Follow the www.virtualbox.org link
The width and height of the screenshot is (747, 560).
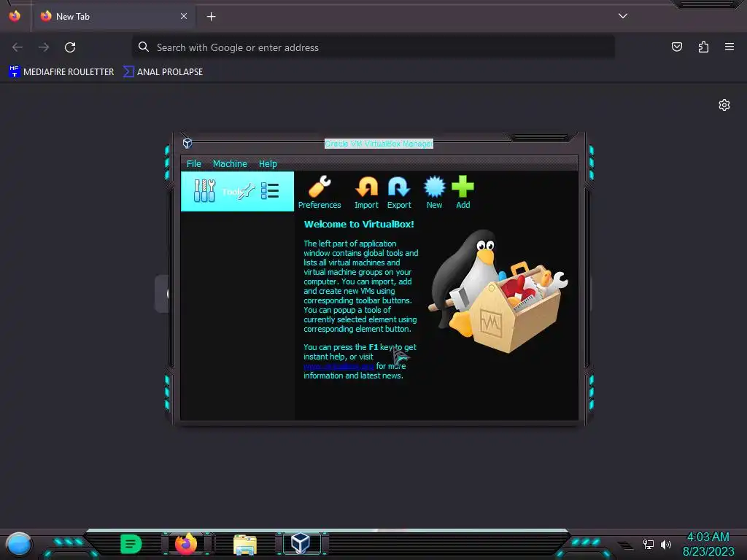338,366
